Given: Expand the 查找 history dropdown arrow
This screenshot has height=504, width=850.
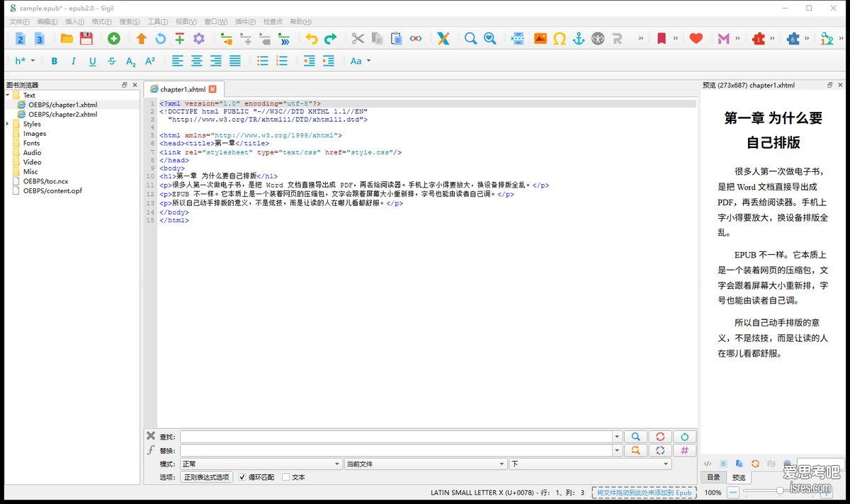Looking at the screenshot, I should coord(617,437).
